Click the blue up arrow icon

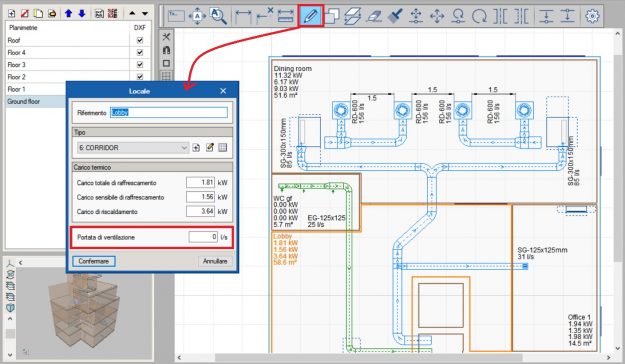68,14
